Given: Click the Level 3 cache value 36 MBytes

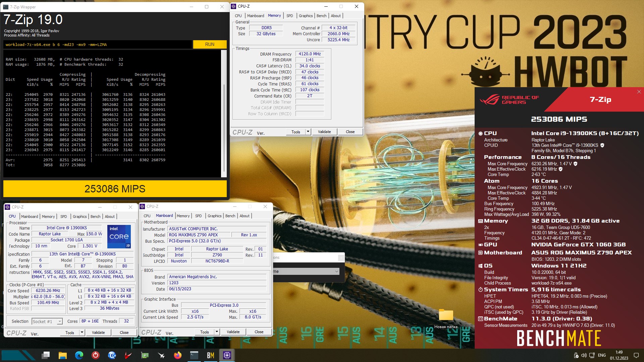Looking at the screenshot, I should pos(109,308).
